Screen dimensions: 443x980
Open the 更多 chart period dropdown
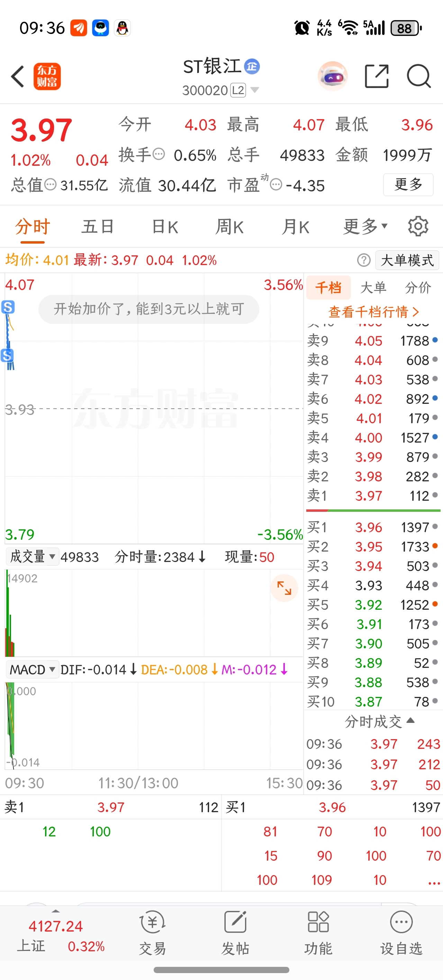coord(365,227)
